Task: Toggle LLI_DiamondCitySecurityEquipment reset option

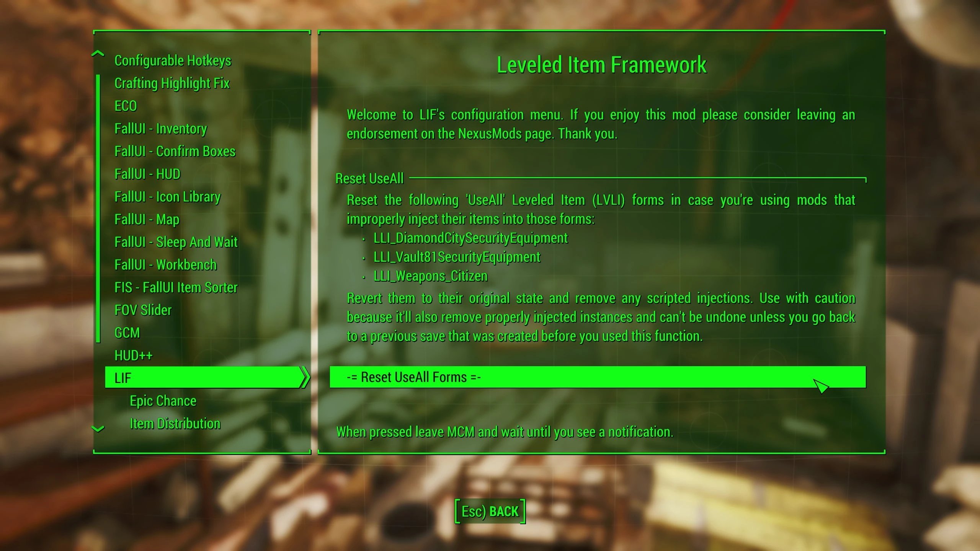Action: [x=469, y=238]
